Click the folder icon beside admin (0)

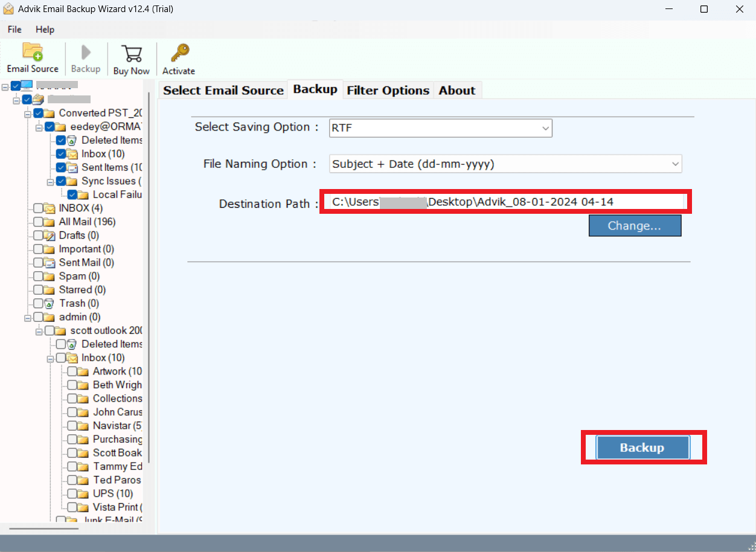tap(50, 317)
